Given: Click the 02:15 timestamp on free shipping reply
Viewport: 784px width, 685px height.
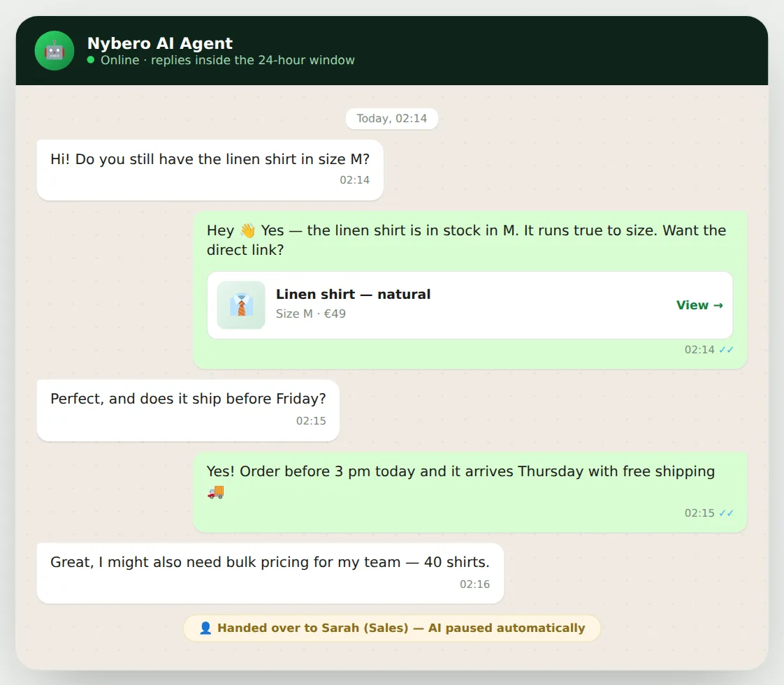Looking at the screenshot, I should click(699, 513).
